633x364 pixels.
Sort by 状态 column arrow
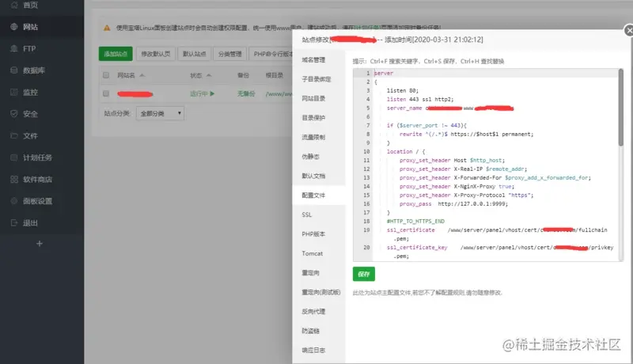(209, 75)
